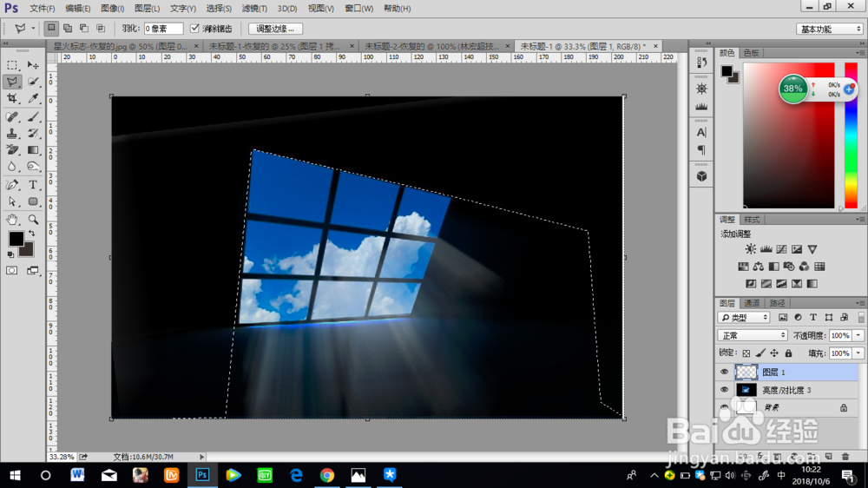This screenshot has height=488, width=868.
Task: Select the Eraser tool
Action: (12, 150)
